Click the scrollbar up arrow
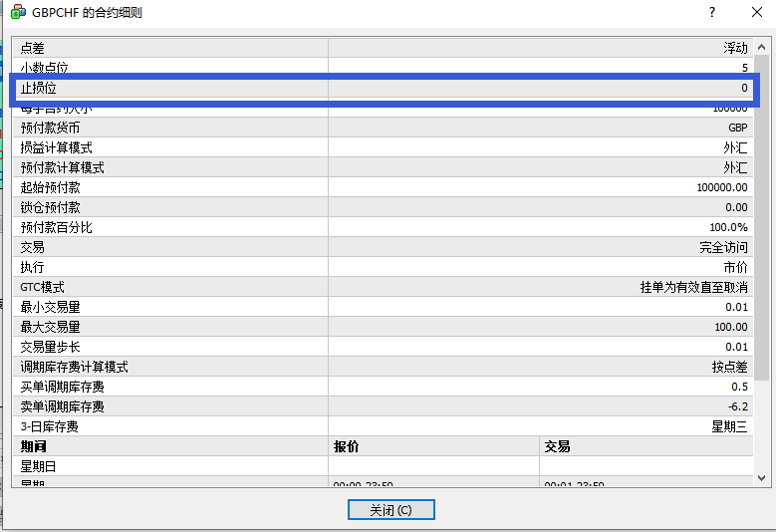This screenshot has width=776, height=532. click(x=762, y=47)
